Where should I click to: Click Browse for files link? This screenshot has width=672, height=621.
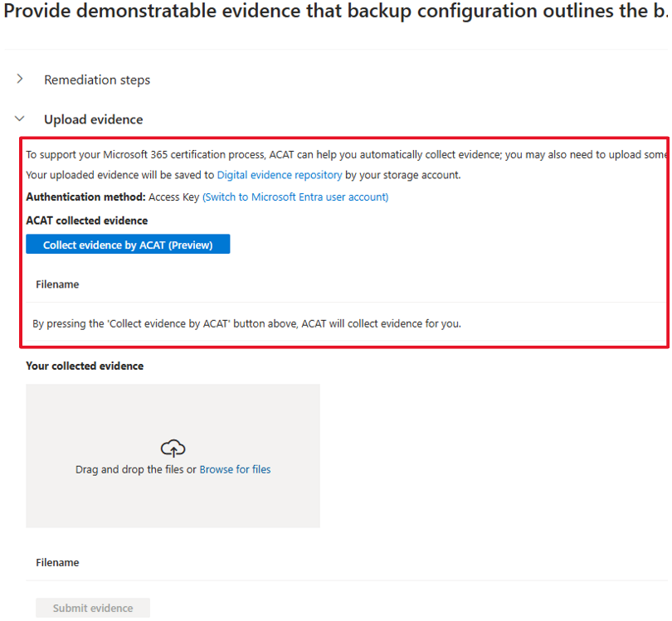pyautogui.click(x=235, y=469)
